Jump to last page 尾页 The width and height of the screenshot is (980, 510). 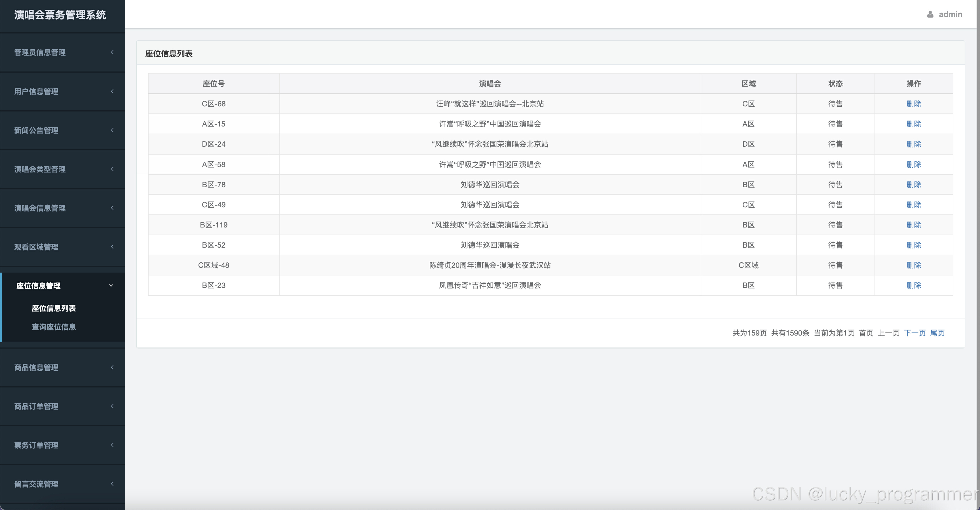[937, 333]
